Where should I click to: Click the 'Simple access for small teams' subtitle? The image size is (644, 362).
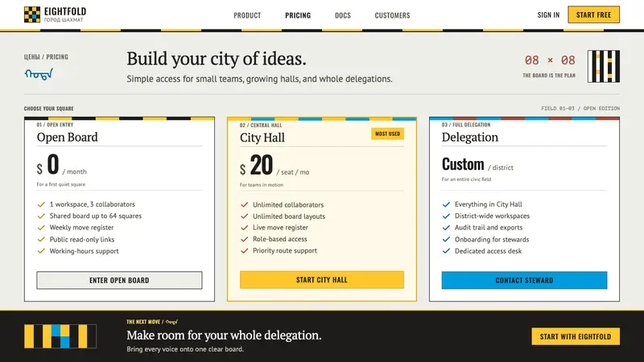click(259, 79)
